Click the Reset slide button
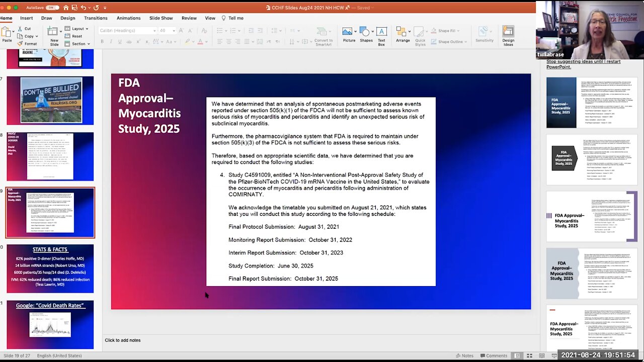The image size is (644, 362). [73, 36]
